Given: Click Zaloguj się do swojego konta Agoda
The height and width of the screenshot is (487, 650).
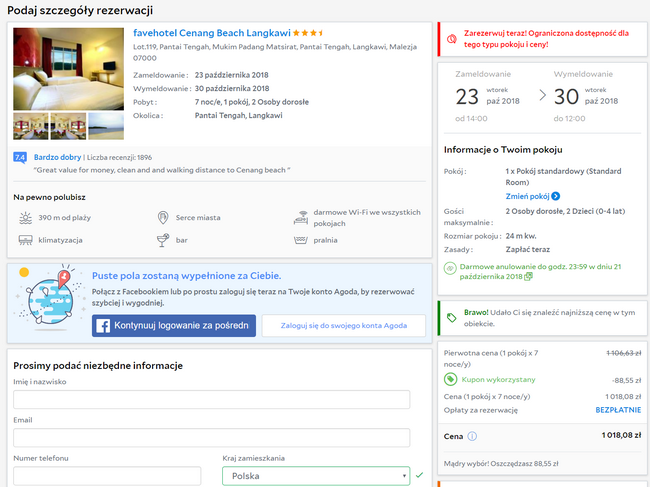Looking at the screenshot, I should pyautogui.click(x=344, y=326).
